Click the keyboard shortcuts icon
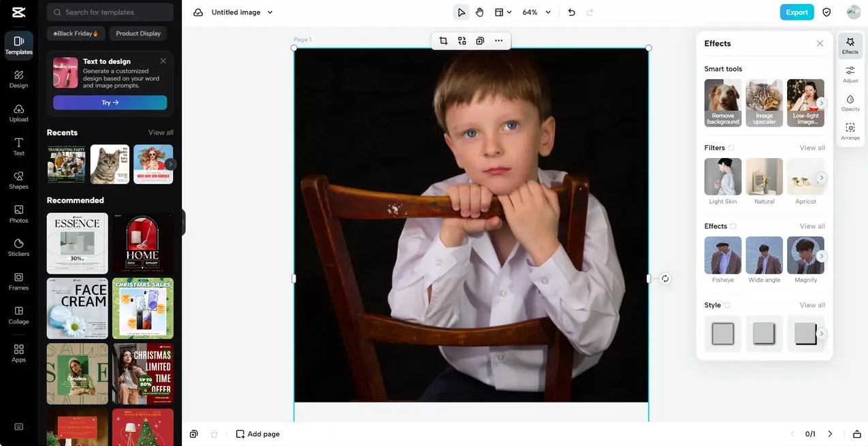 (18, 427)
